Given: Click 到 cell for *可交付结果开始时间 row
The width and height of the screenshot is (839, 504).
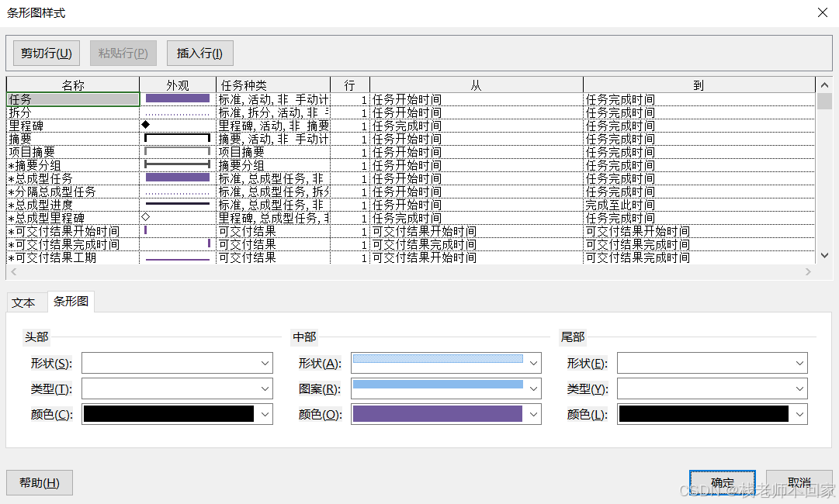Looking at the screenshot, I should point(699,231).
